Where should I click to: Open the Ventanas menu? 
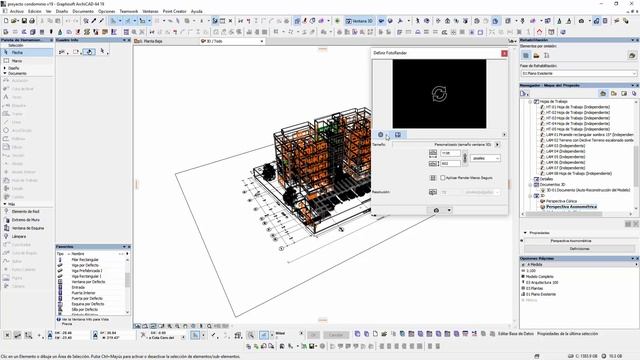[150, 11]
